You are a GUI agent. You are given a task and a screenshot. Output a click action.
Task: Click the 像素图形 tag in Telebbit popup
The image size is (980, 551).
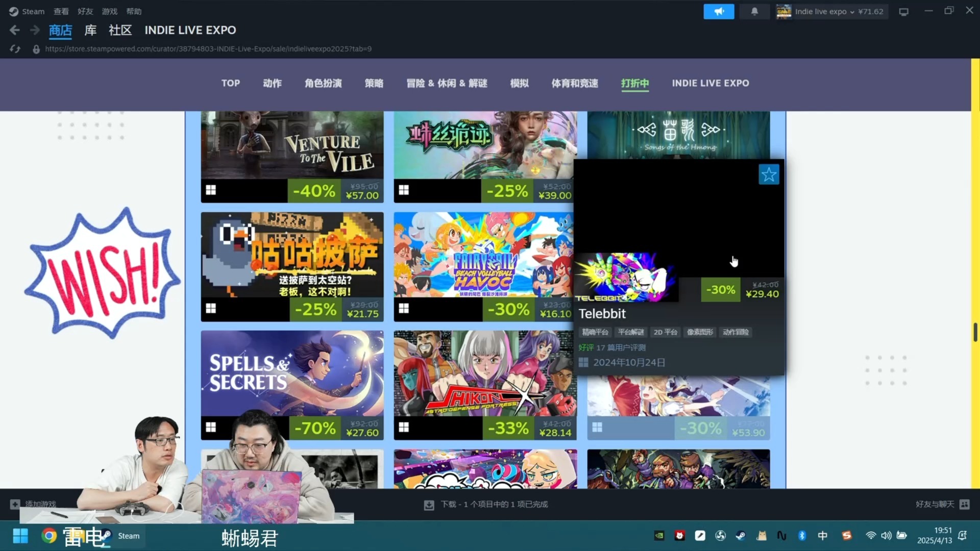700,332
